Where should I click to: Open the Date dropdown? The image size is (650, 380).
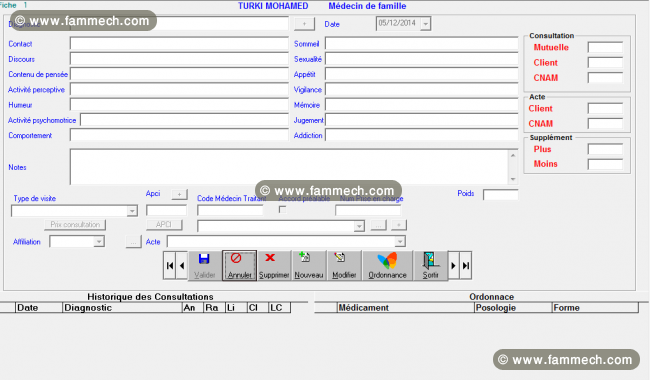(425, 24)
